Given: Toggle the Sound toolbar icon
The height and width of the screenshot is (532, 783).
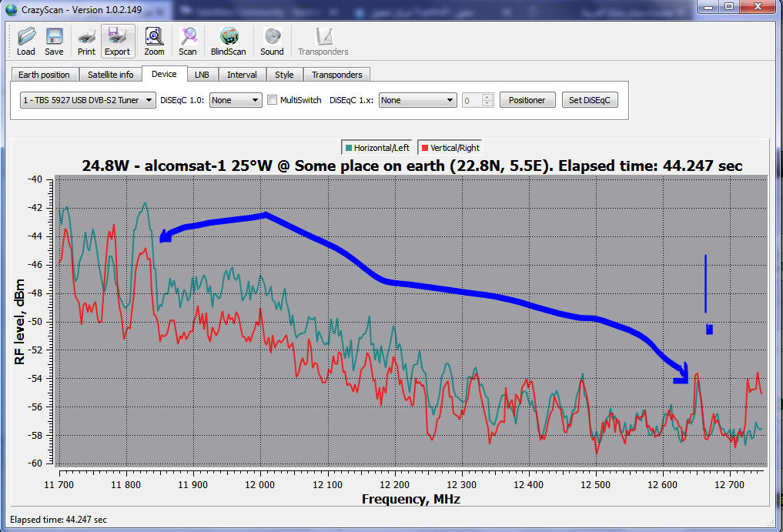Looking at the screenshot, I should (272, 42).
